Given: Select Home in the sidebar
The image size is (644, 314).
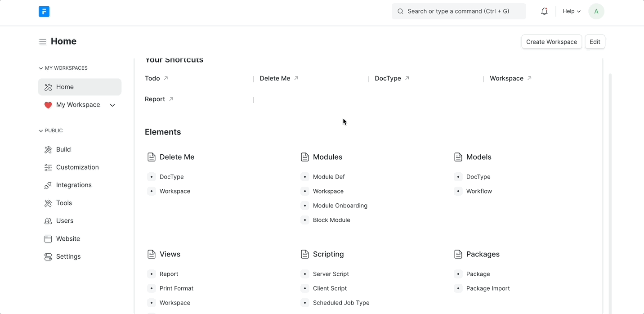Looking at the screenshot, I should pyautogui.click(x=80, y=87).
